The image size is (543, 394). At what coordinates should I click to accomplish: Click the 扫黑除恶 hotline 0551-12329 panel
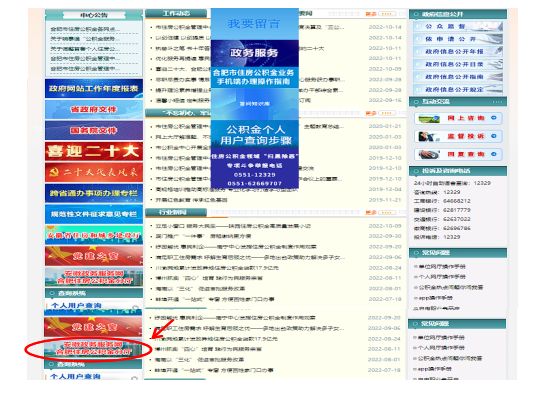[255, 169]
